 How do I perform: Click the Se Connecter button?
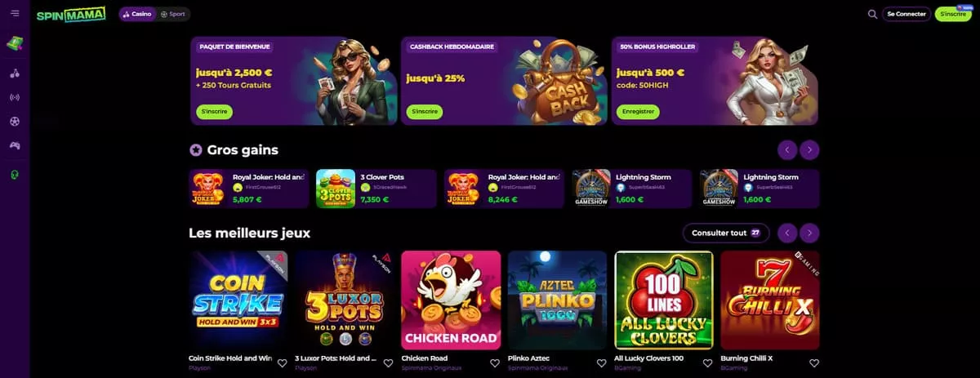coord(906,14)
